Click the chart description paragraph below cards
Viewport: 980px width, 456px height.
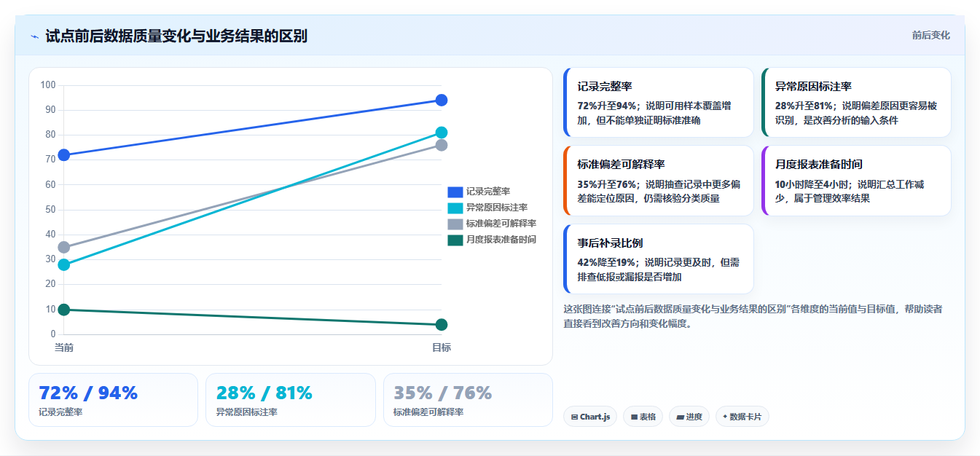[753, 316]
